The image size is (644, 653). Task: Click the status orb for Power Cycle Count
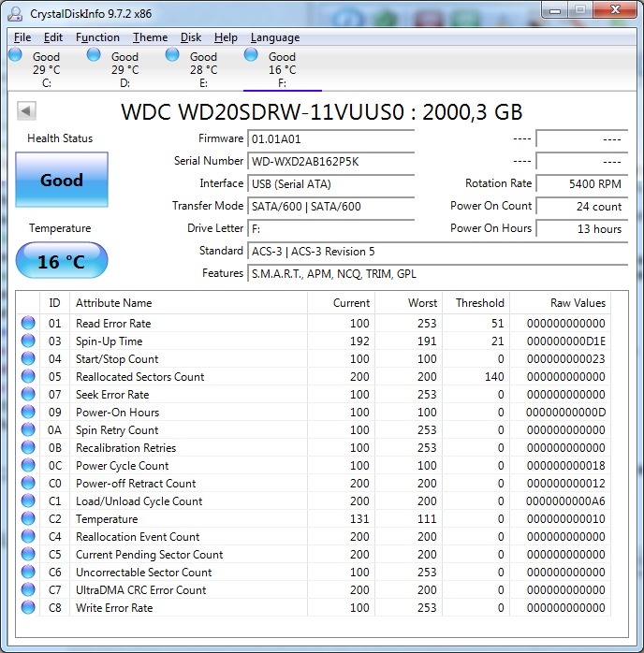[x=28, y=465]
